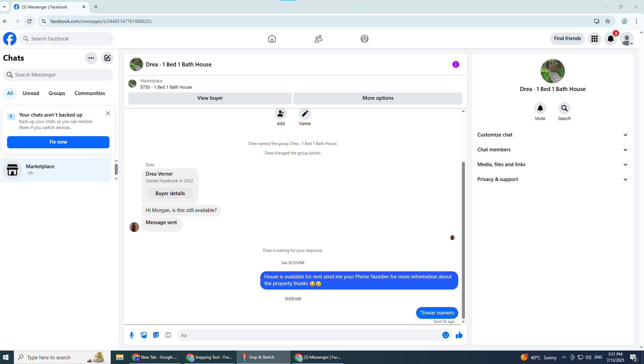Expand the Customize chat section
644x364 pixels.
[x=553, y=135]
